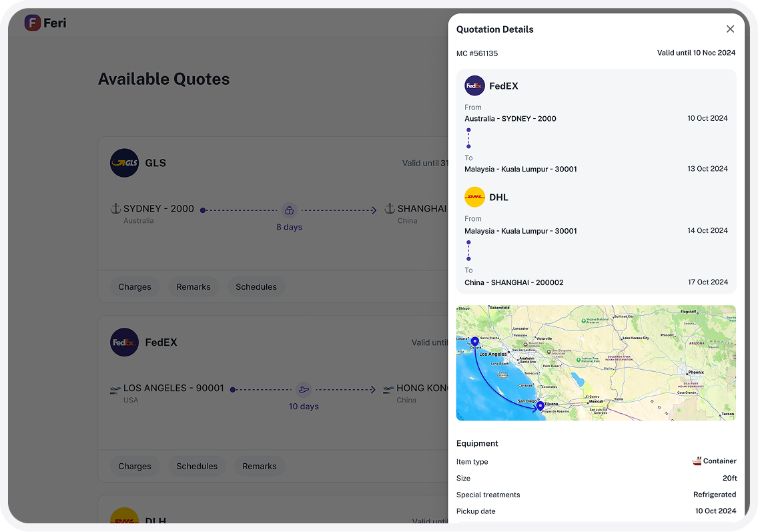Click the FedEX logo in Quotation Details
758x532 pixels.
pyautogui.click(x=474, y=86)
